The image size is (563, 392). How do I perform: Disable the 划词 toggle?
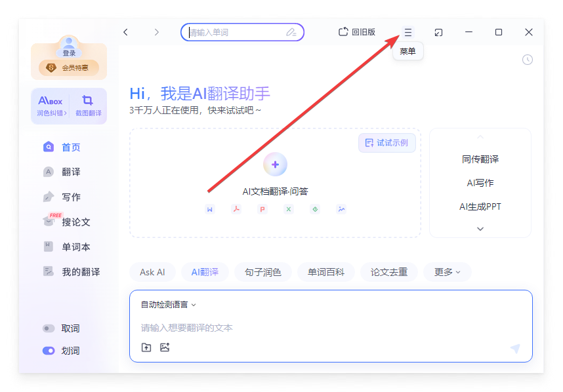[50, 351]
